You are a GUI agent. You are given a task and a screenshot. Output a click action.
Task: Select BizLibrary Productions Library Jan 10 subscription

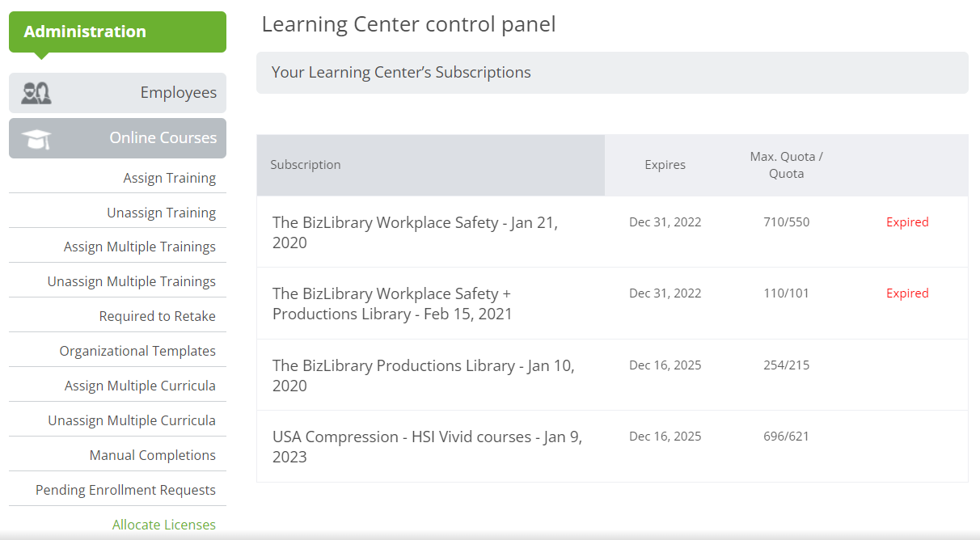612,375
